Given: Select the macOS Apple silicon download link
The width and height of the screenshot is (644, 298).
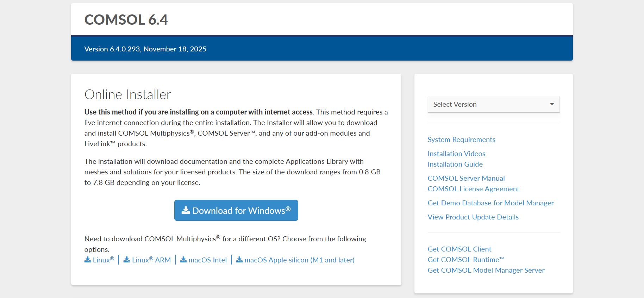Looking at the screenshot, I should pos(299,260).
